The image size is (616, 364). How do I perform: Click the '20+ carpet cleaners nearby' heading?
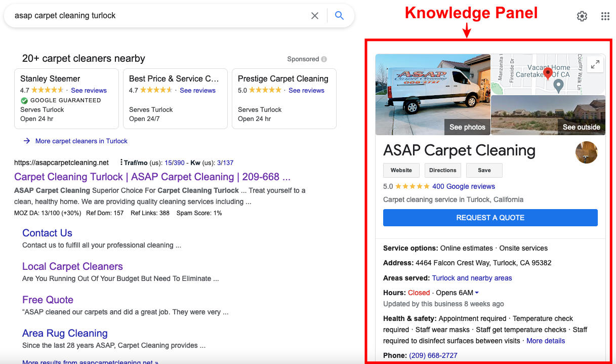click(84, 58)
